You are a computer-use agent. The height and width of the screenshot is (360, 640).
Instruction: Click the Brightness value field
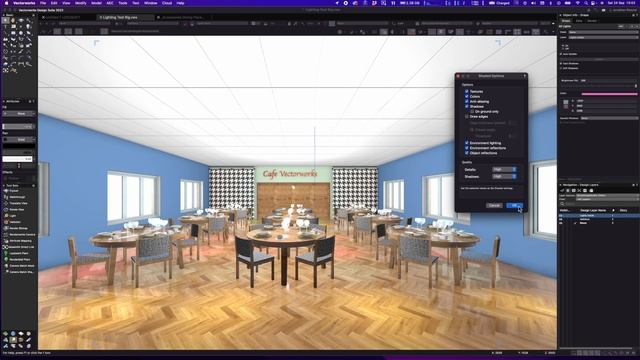[608, 80]
